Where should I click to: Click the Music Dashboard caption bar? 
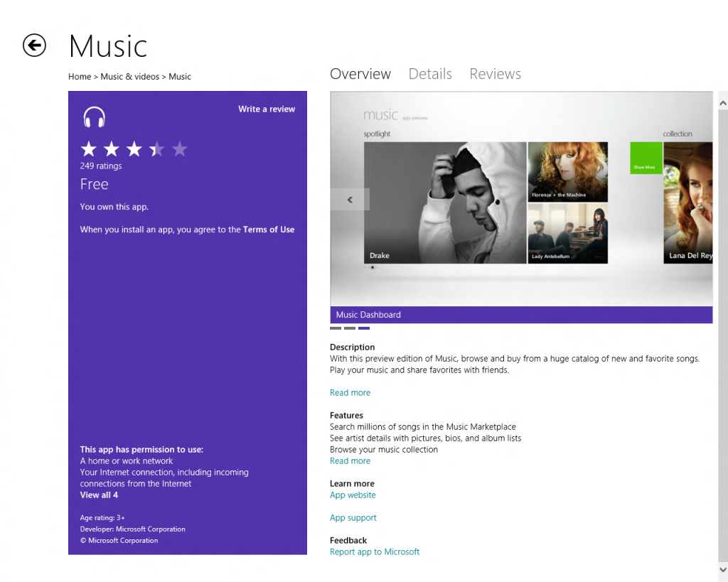coord(521,315)
